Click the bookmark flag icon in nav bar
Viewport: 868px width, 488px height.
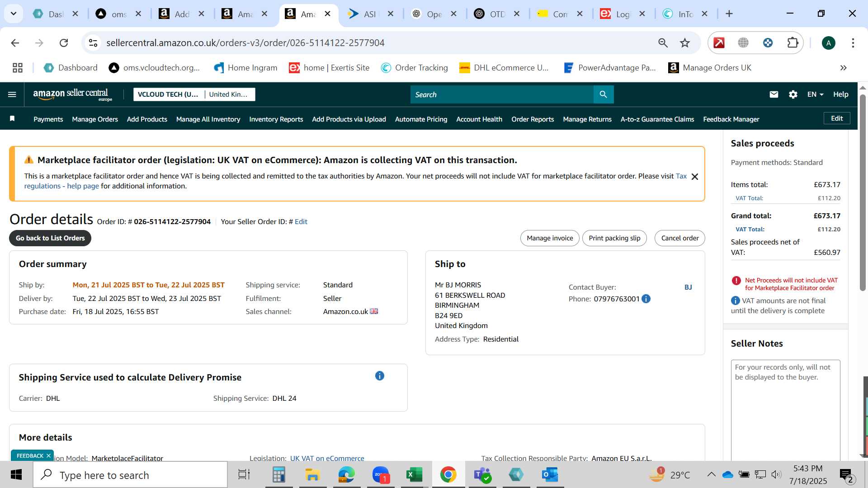pos(13,119)
